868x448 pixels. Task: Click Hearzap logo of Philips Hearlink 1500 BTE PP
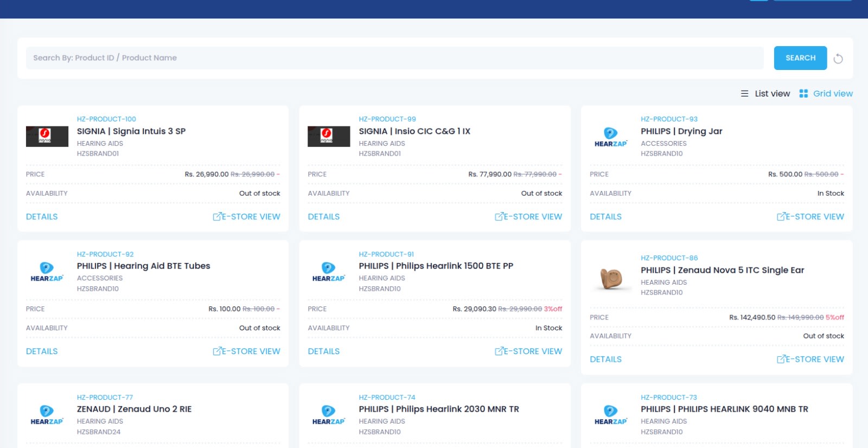pos(329,272)
